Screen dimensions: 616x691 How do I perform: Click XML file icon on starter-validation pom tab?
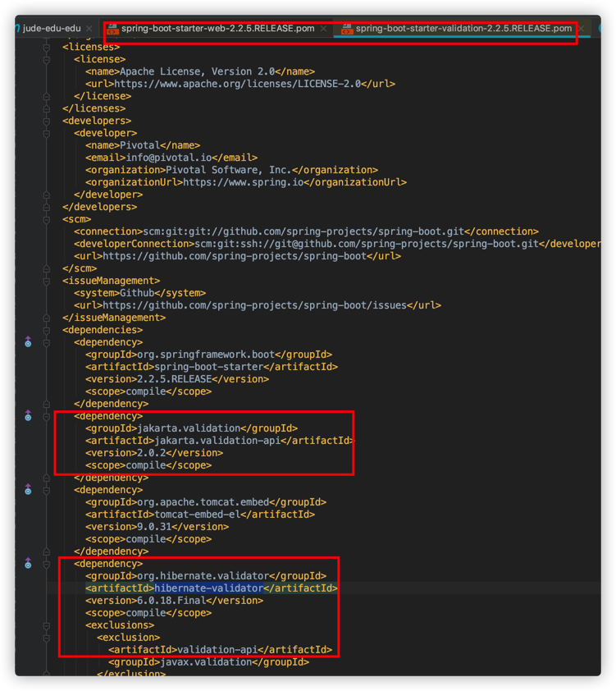(347, 29)
